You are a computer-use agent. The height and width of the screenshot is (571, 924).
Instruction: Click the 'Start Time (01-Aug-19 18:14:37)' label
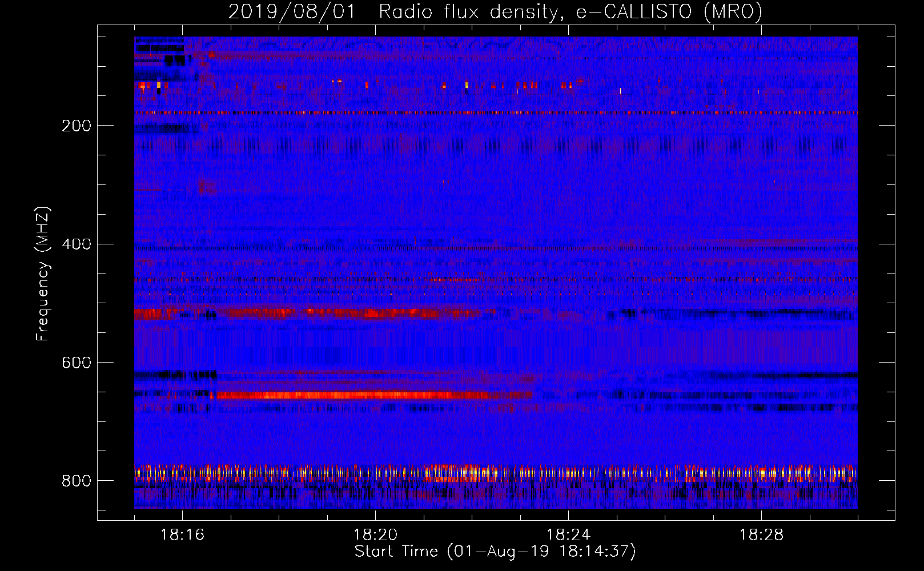pos(495,552)
